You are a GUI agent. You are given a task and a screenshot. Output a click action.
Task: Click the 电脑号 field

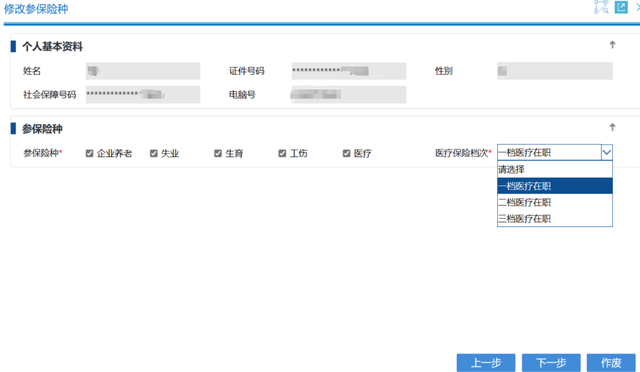point(349,95)
